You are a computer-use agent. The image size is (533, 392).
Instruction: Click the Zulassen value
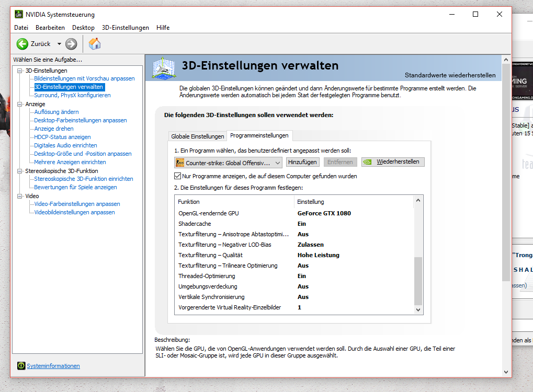[311, 245]
